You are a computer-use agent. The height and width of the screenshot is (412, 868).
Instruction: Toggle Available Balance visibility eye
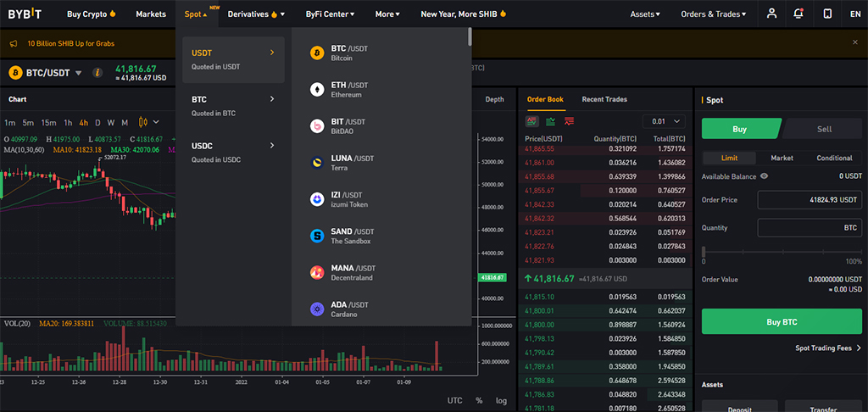(764, 176)
